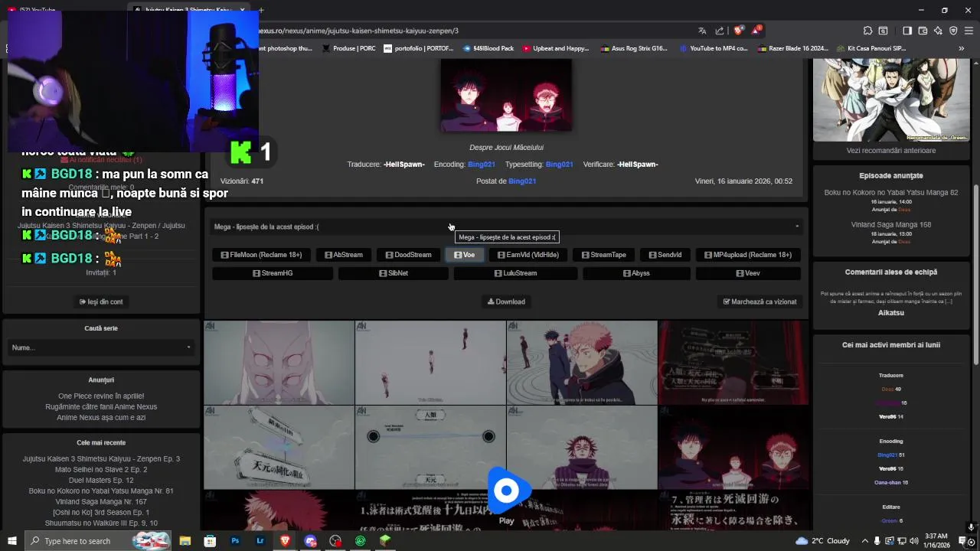Open the Minecraft block taskbar icon
The height and width of the screenshot is (551, 980).
point(385,541)
